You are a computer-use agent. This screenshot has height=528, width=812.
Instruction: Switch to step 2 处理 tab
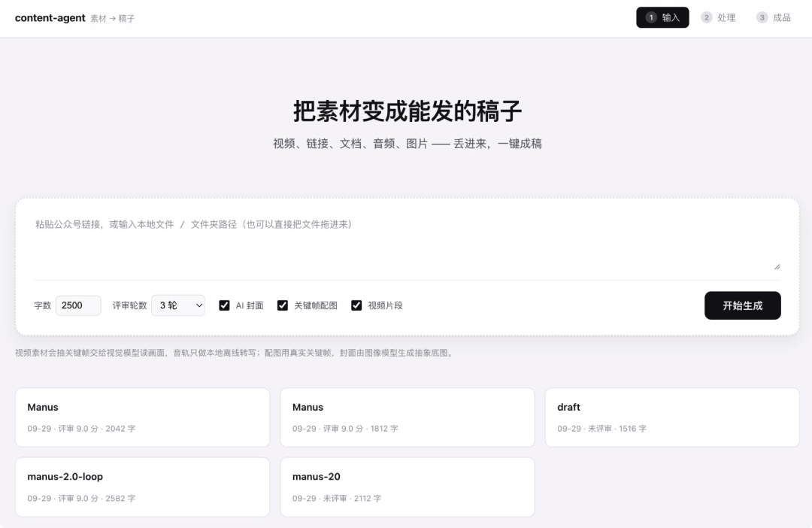[x=718, y=17]
